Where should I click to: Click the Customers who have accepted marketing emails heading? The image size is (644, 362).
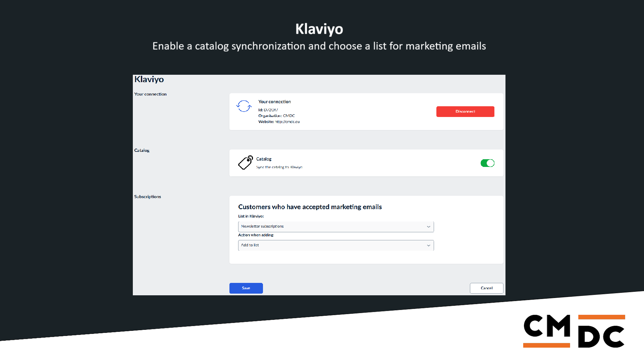point(310,207)
